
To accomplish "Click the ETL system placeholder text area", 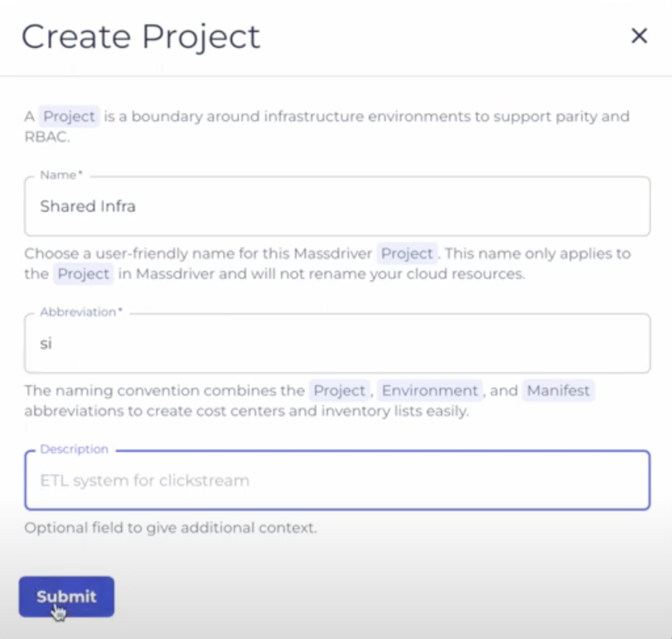I will coord(146,480).
